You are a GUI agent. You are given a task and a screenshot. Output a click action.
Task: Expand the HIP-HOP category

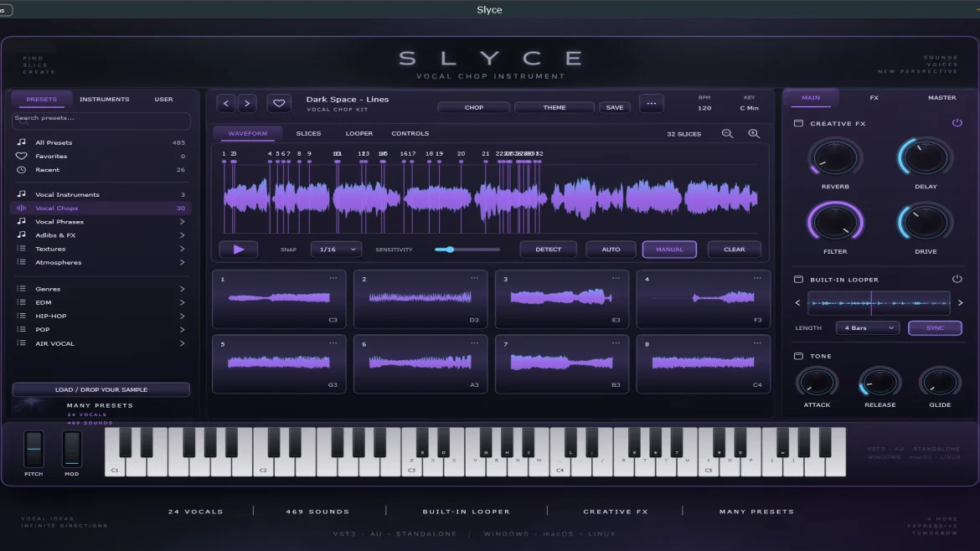click(x=182, y=316)
